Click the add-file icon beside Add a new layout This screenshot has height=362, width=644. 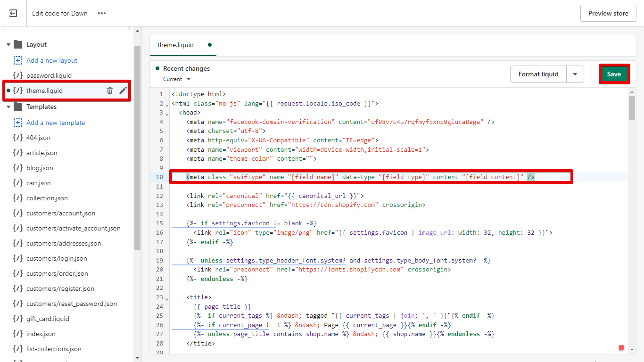click(18, 60)
